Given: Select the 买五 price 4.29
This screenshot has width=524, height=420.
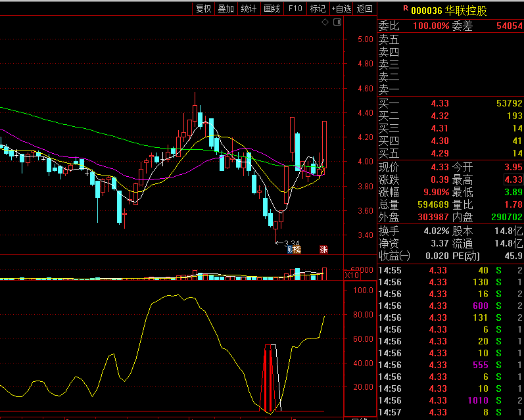Looking at the screenshot, I should (x=440, y=153).
